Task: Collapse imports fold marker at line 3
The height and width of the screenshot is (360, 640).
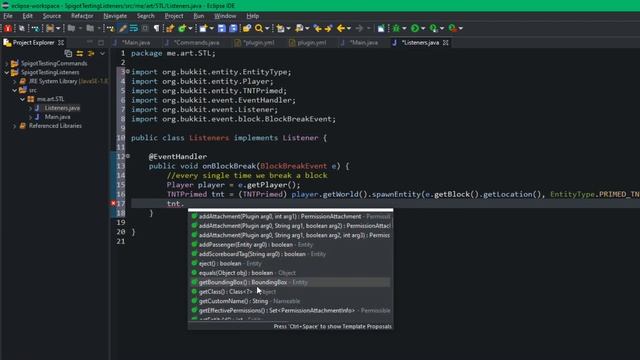Action: point(128,71)
